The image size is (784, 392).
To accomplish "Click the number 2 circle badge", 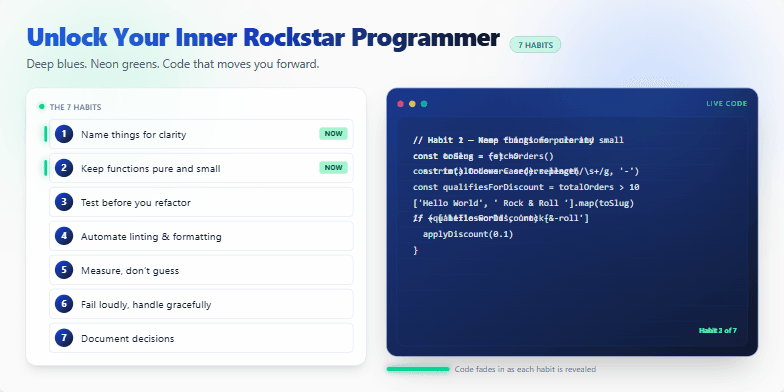I will (64, 168).
